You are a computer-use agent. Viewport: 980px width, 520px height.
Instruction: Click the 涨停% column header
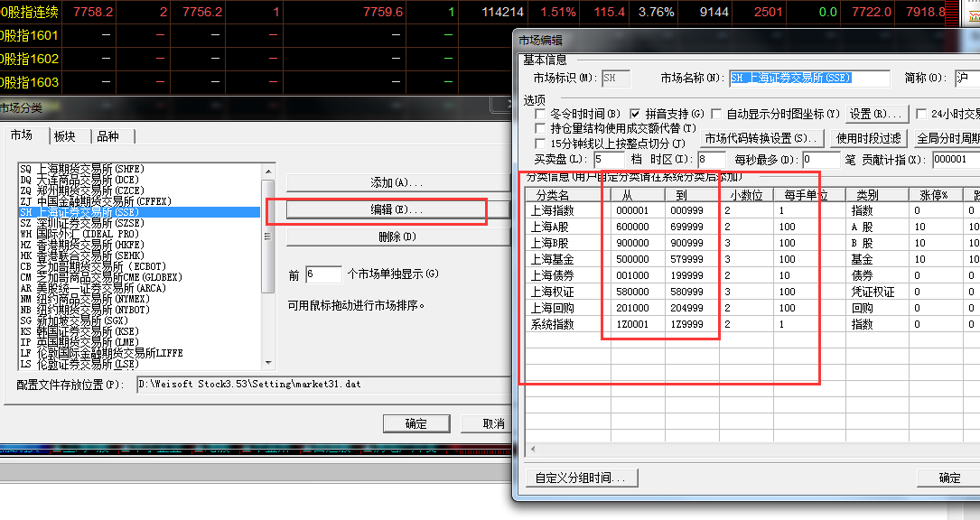pyautogui.click(x=934, y=194)
